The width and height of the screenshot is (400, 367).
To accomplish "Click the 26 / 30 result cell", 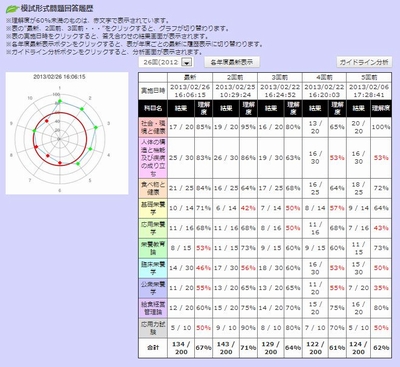I will click(x=226, y=158).
